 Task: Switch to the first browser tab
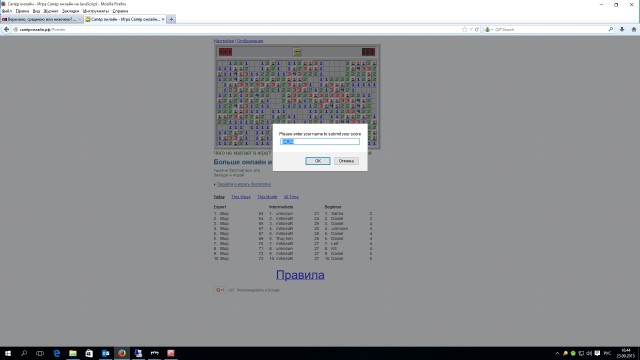tap(42, 19)
